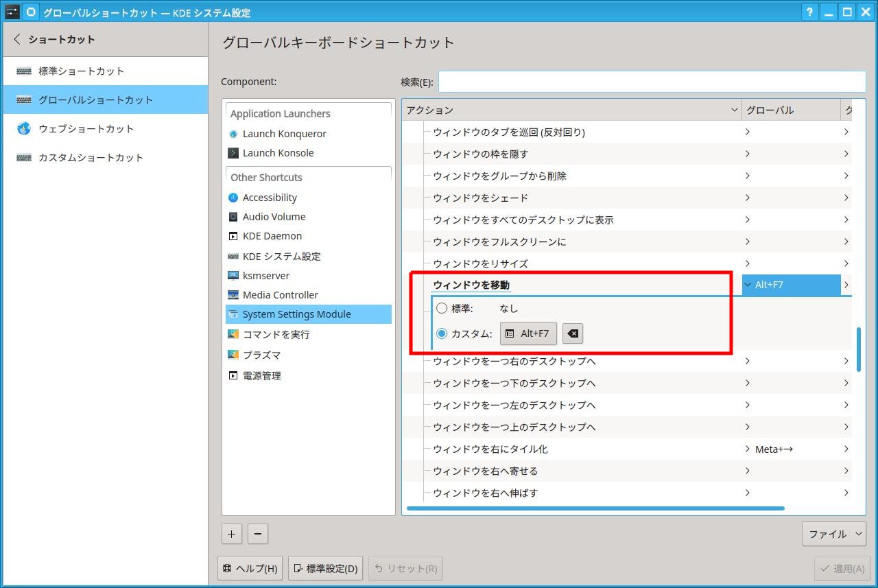The image size is (878, 588).
Task: Click the Accessibility component icon
Action: click(233, 198)
